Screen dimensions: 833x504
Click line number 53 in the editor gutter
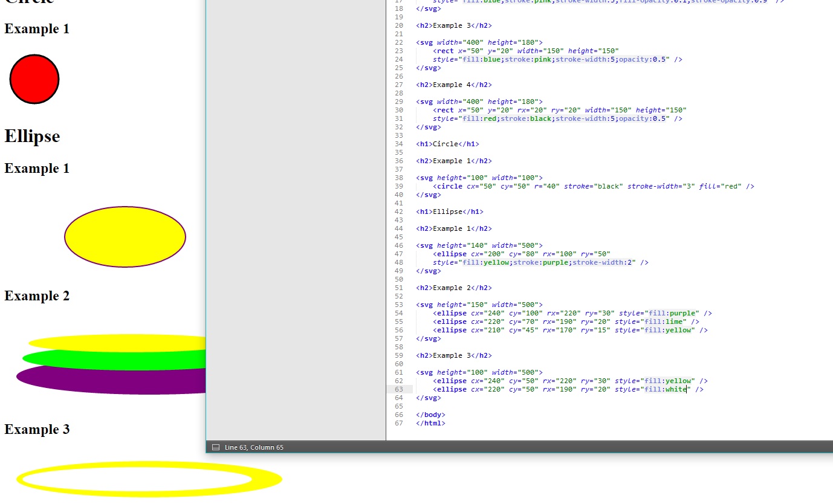(398, 305)
